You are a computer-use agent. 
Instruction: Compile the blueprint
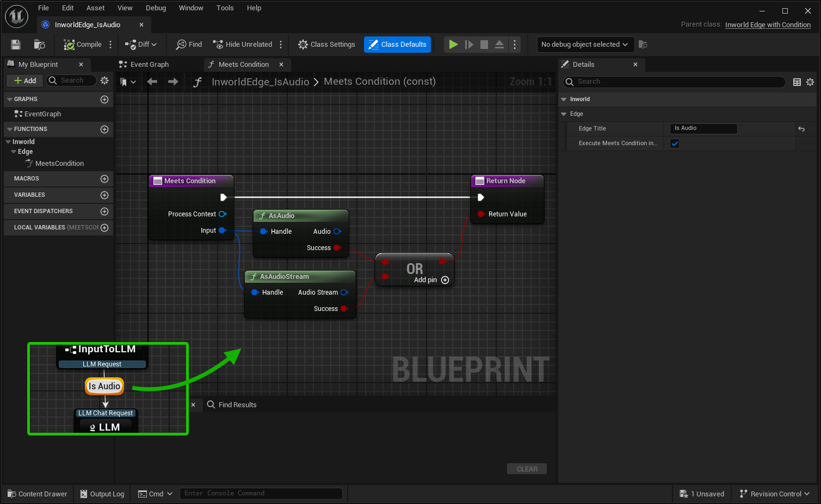click(x=83, y=45)
